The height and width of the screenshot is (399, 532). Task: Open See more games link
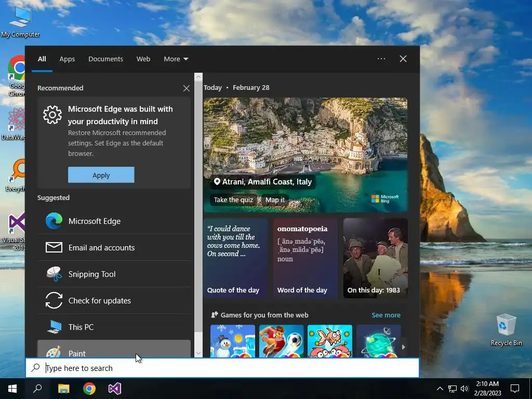coord(386,315)
